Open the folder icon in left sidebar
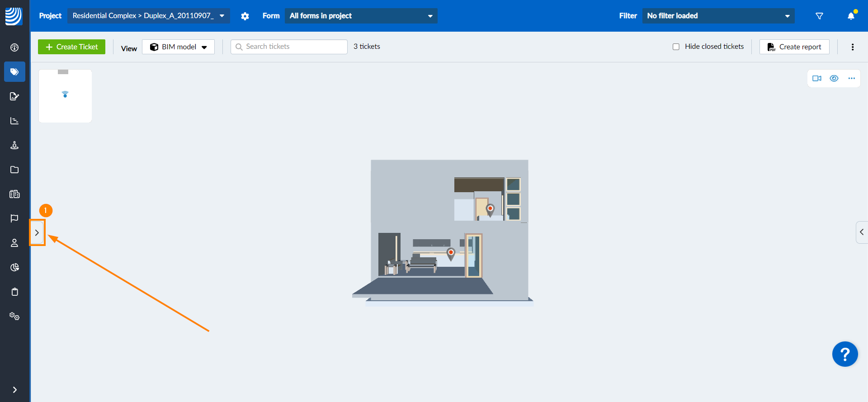Image resolution: width=868 pixels, height=402 pixels. pyautogui.click(x=14, y=170)
